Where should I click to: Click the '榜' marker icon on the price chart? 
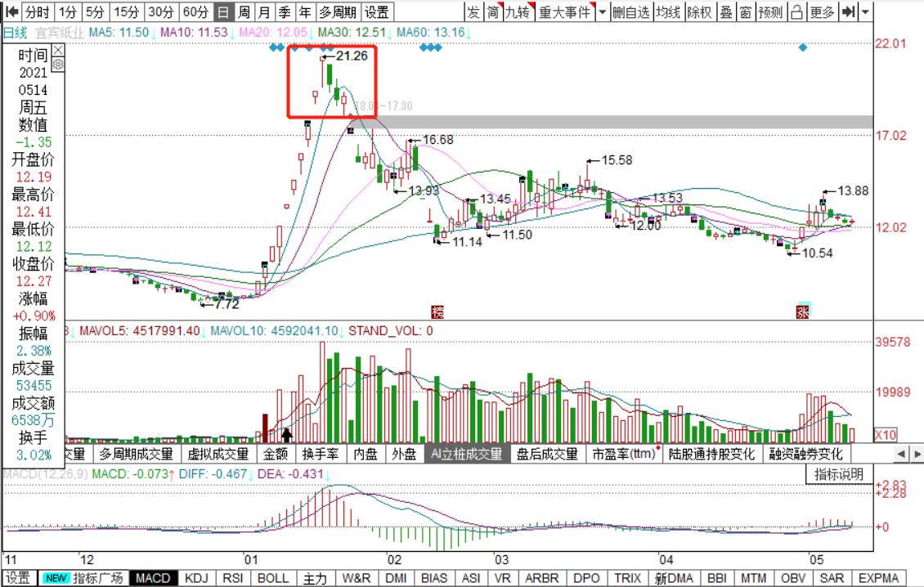tap(437, 311)
